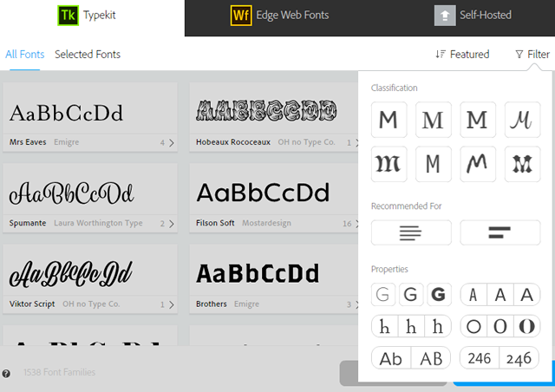Filter by script classification

pos(522,120)
